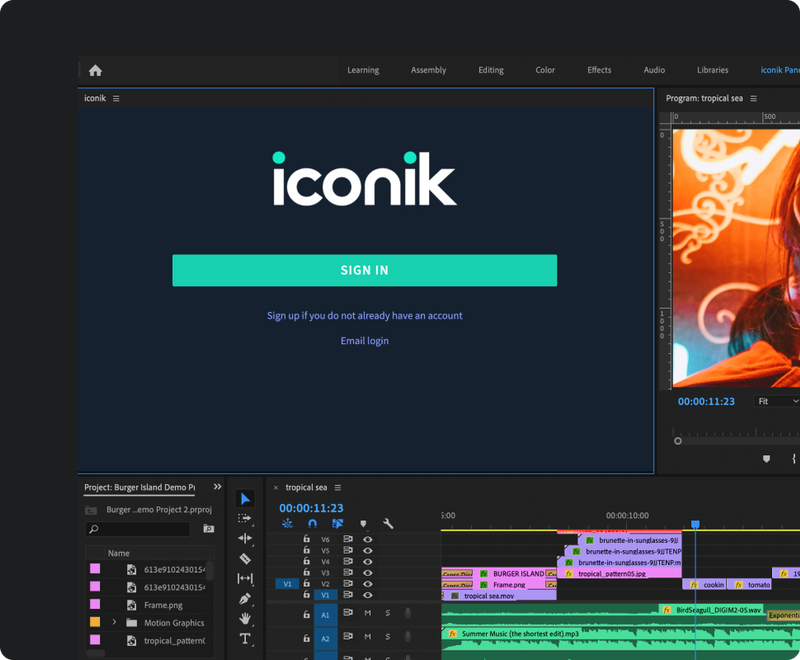Open the Fit zoom dropdown in Program monitor
The image size is (800, 660).
(775, 400)
